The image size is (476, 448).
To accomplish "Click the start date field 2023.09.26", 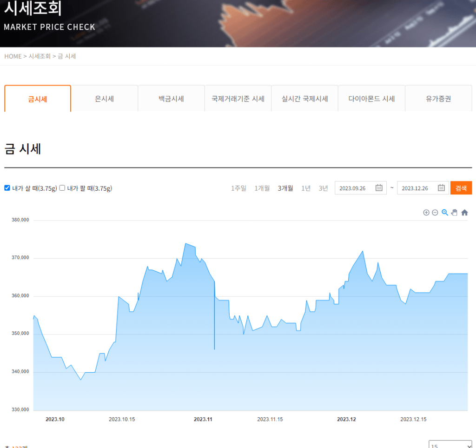I will (353, 188).
